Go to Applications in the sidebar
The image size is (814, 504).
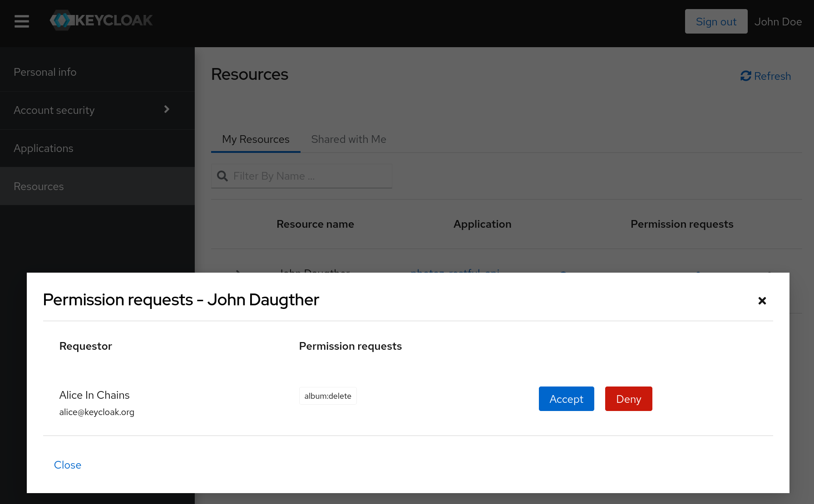[x=44, y=148]
